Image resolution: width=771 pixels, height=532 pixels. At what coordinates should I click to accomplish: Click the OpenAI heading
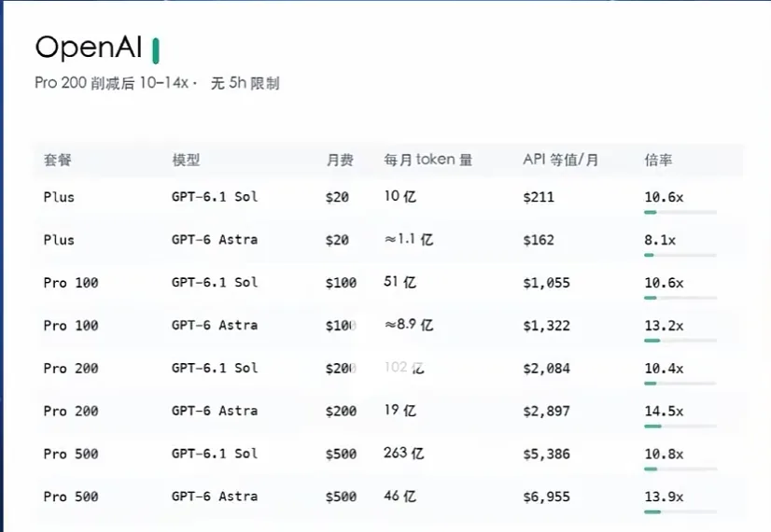pos(89,48)
